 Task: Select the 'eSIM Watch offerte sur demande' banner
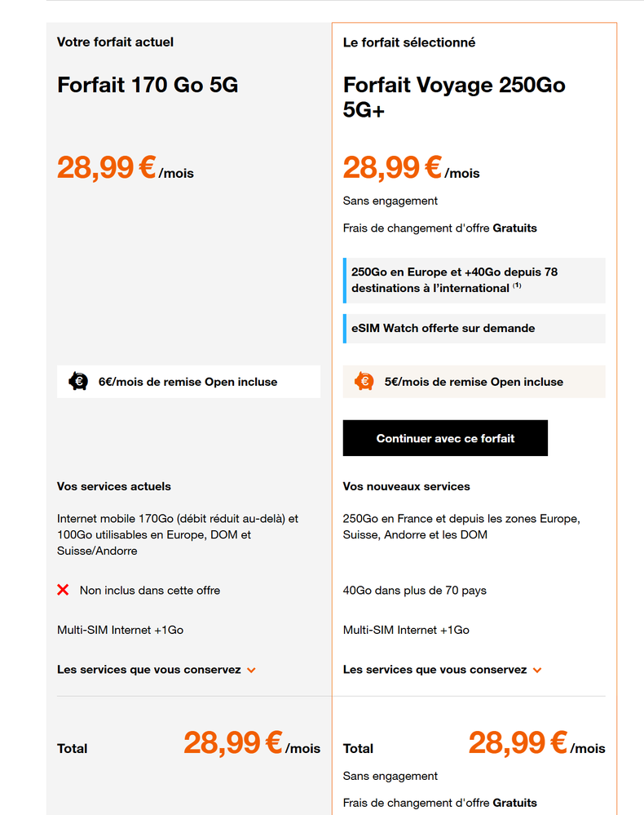[474, 329]
